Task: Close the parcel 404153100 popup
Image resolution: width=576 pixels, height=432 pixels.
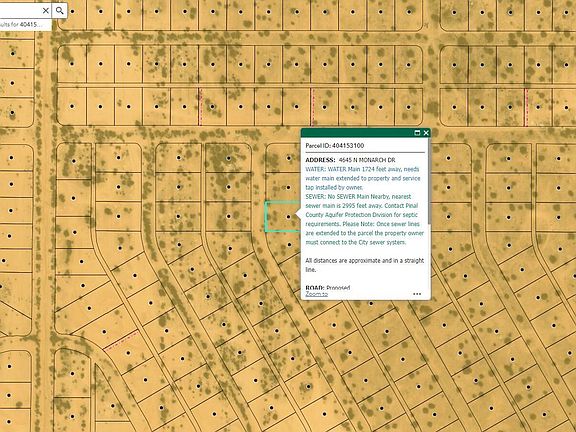Action: [426, 133]
